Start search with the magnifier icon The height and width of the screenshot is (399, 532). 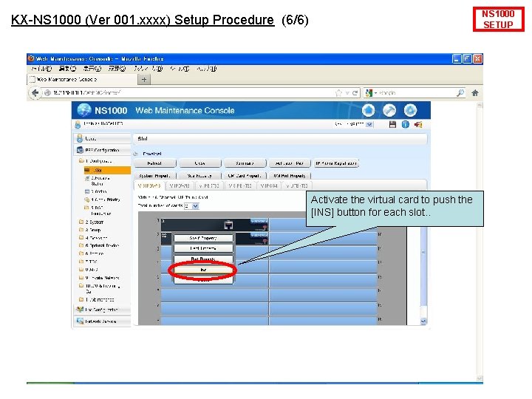pos(460,92)
